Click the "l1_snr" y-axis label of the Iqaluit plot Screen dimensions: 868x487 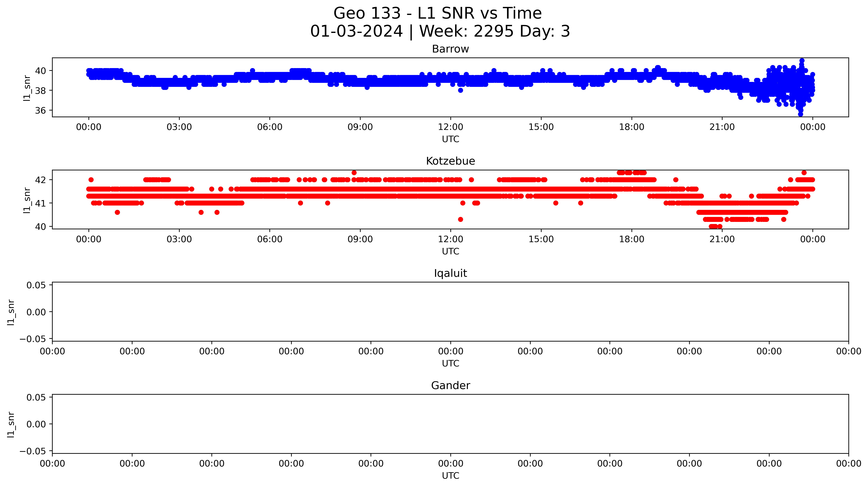coord(11,312)
